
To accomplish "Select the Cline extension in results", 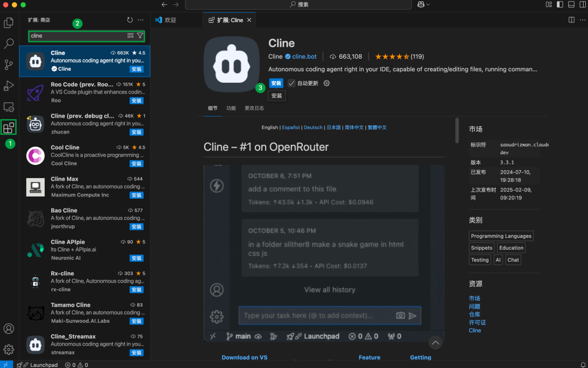I will 85,61.
